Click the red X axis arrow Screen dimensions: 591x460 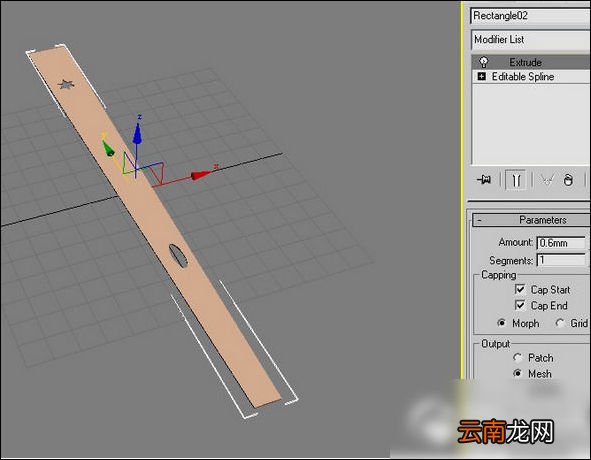tap(201, 175)
